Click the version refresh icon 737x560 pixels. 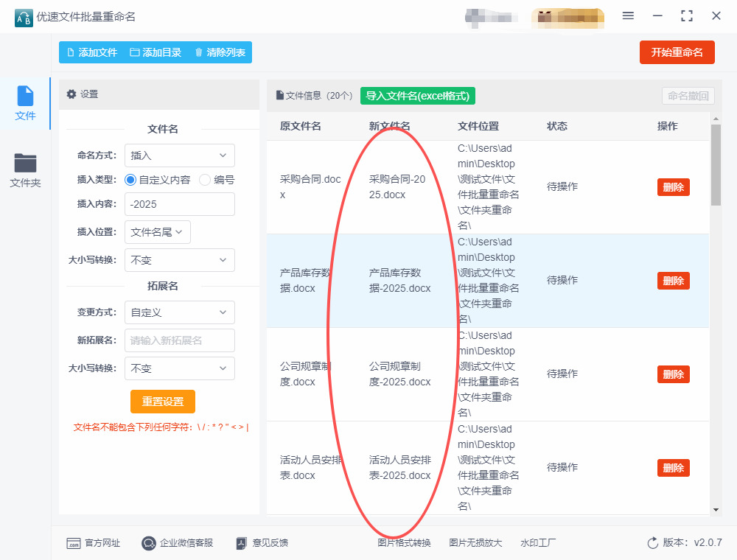click(652, 543)
